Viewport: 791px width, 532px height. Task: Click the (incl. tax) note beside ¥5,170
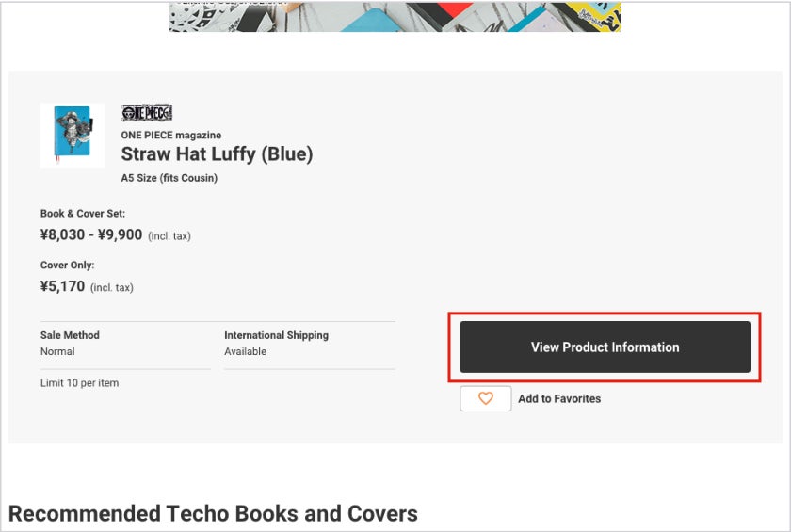[112, 287]
